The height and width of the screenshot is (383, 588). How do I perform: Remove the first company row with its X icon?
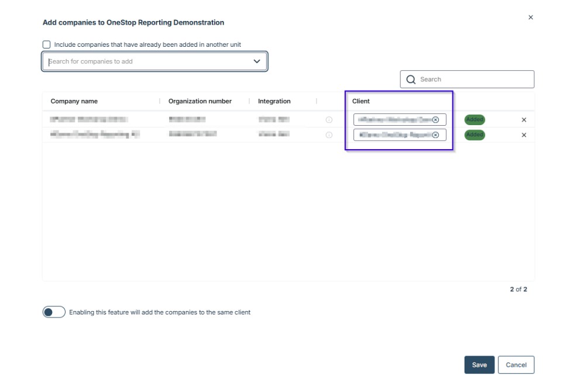[524, 120]
